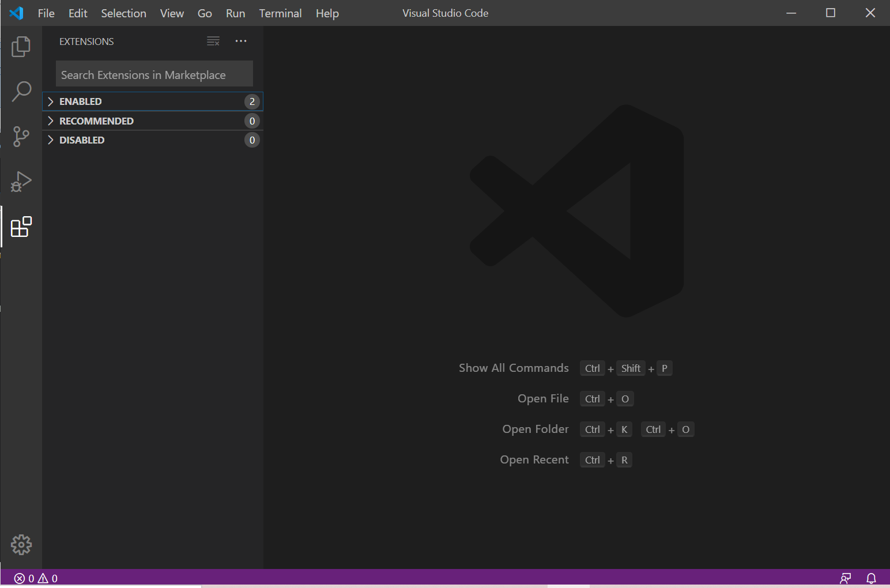The width and height of the screenshot is (890, 588).
Task: Click the R key hint for Open Recent
Action: point(624,460)
